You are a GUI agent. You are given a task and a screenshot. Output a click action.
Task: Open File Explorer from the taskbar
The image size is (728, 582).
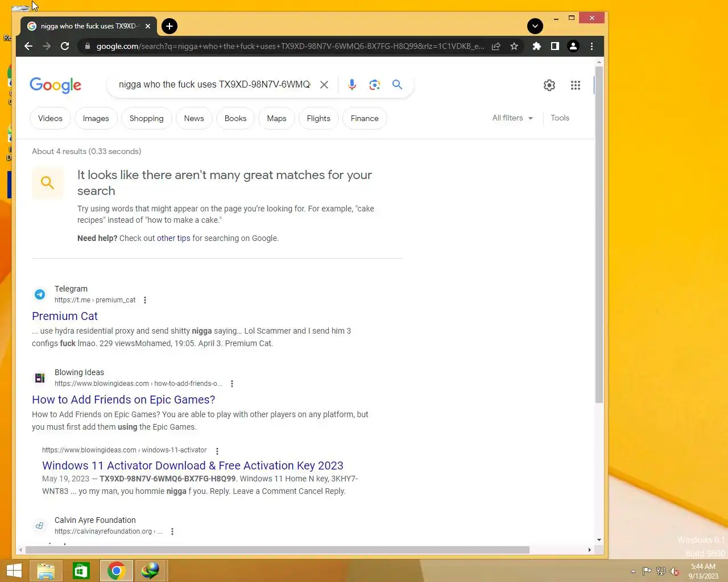pyautogui.click(x=46, y=571)
